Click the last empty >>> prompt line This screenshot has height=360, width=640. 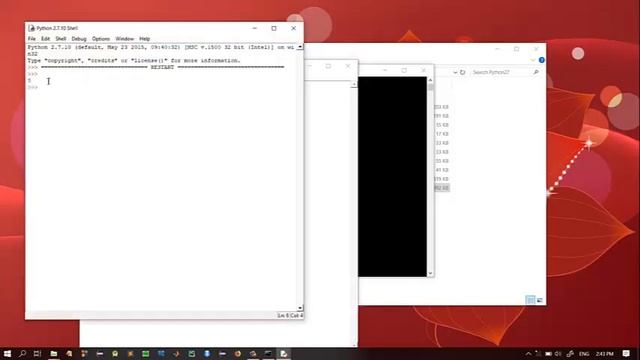click(33, 87)
